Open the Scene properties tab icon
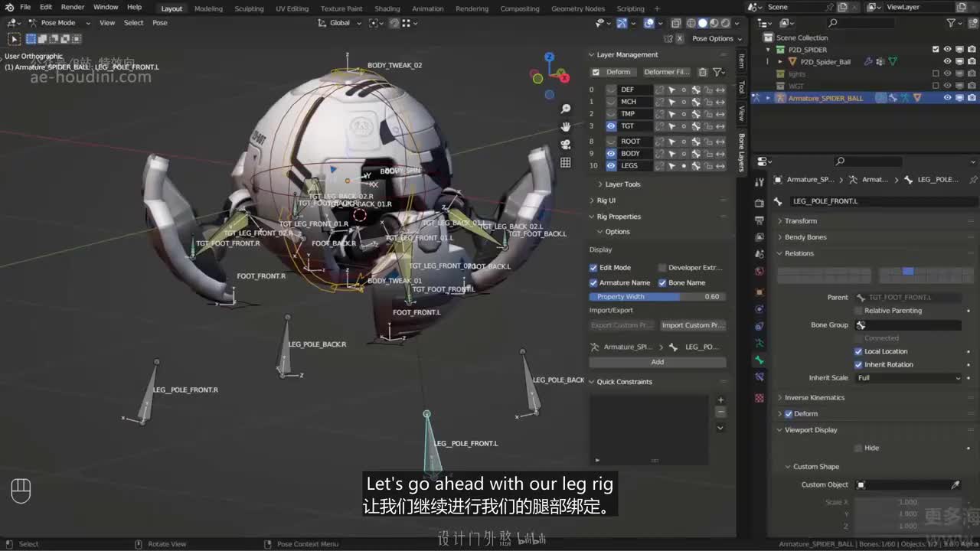Viewport: 980px width, 551px height. tap(759, 254)
